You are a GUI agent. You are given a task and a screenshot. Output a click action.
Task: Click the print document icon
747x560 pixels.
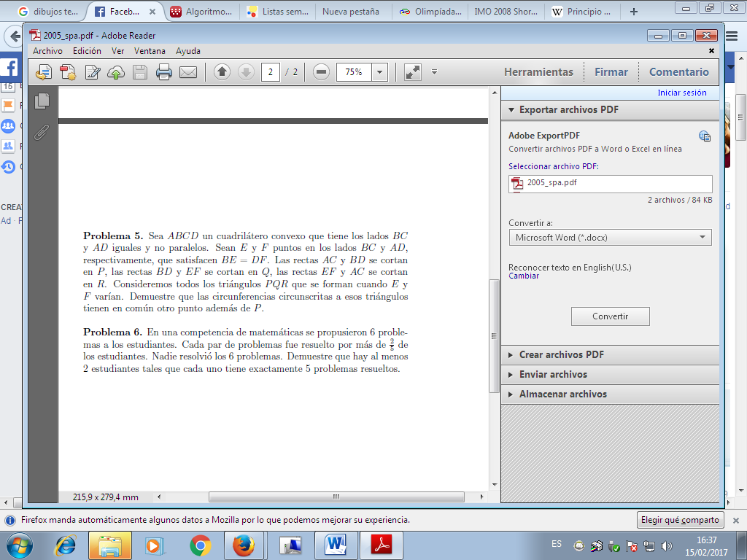[164, 72]
